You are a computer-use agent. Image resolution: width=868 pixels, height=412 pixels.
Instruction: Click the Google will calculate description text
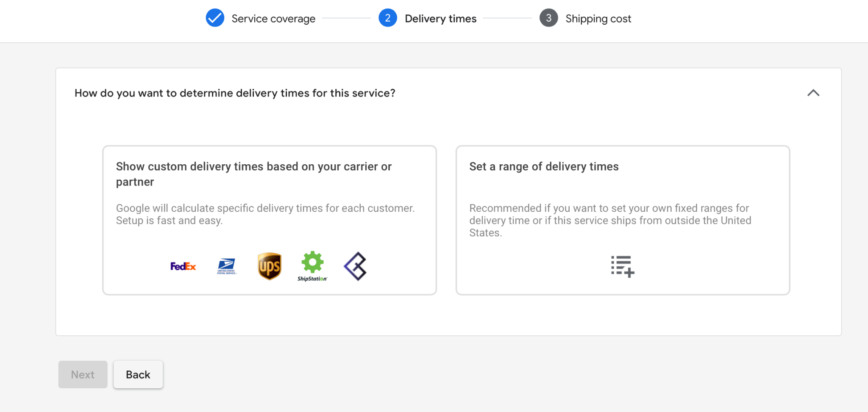(x=265, y=214)
